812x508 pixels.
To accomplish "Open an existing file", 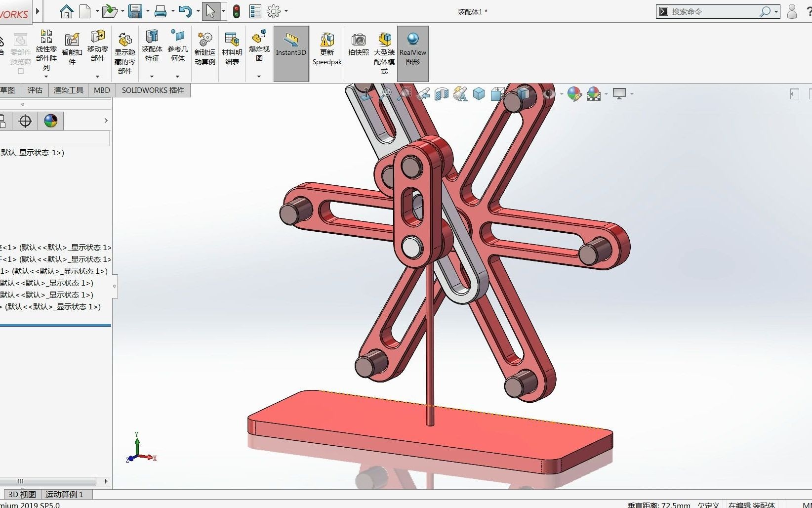I will [x=109, y=11].
